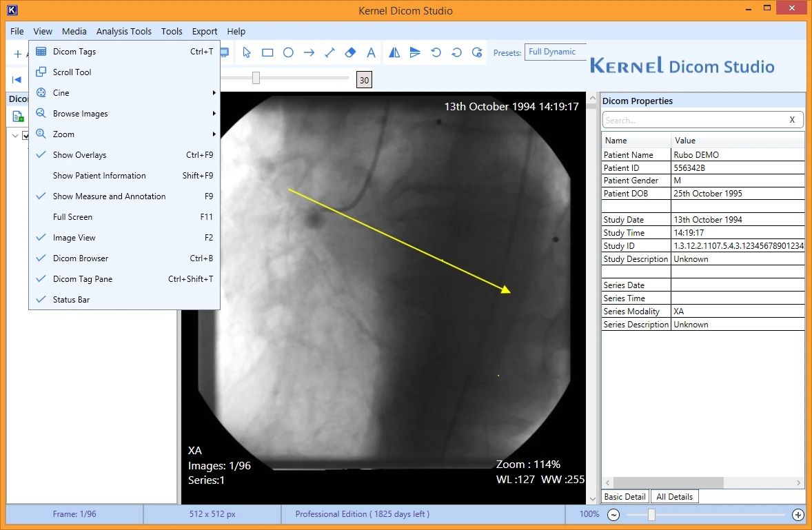Screen dimensions: 812x530
Task: Click the image vertical scrollbar down arrow
Action: click(x=592, y=499)
